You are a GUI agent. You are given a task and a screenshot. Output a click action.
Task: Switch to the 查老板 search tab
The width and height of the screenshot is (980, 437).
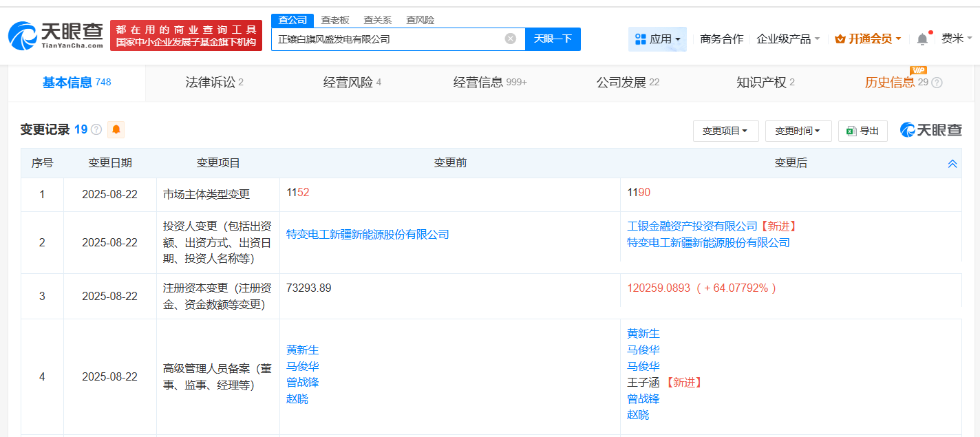336,20
